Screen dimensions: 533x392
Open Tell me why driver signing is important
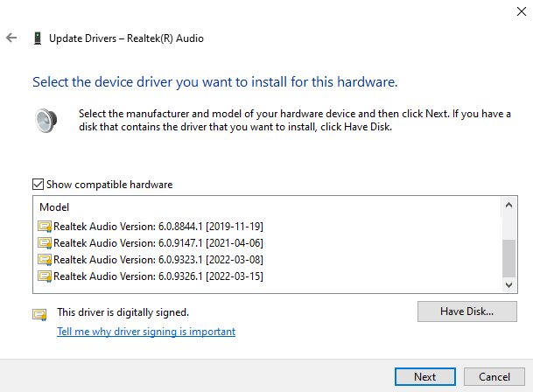tap(146, 332)
